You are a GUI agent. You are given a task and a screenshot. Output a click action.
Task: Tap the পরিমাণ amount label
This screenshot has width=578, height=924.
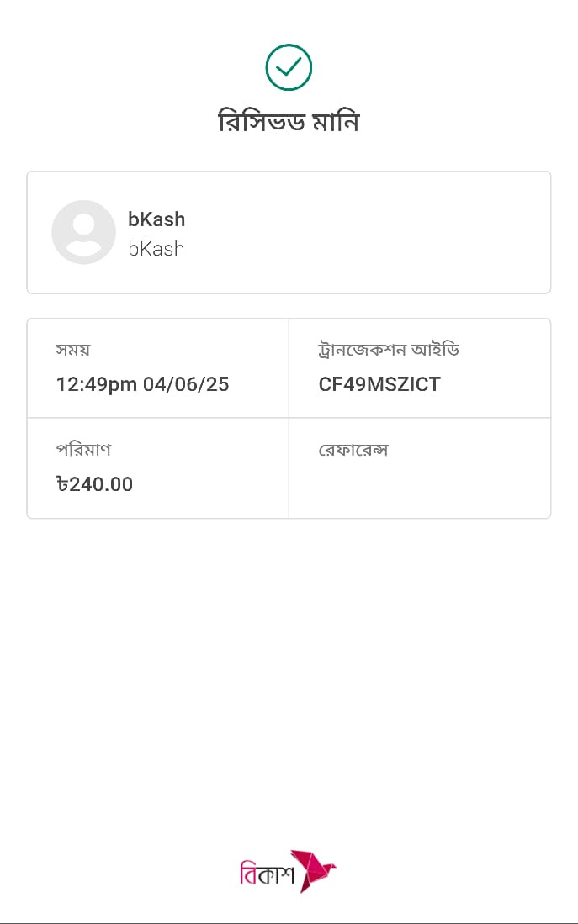coord(84,450)
